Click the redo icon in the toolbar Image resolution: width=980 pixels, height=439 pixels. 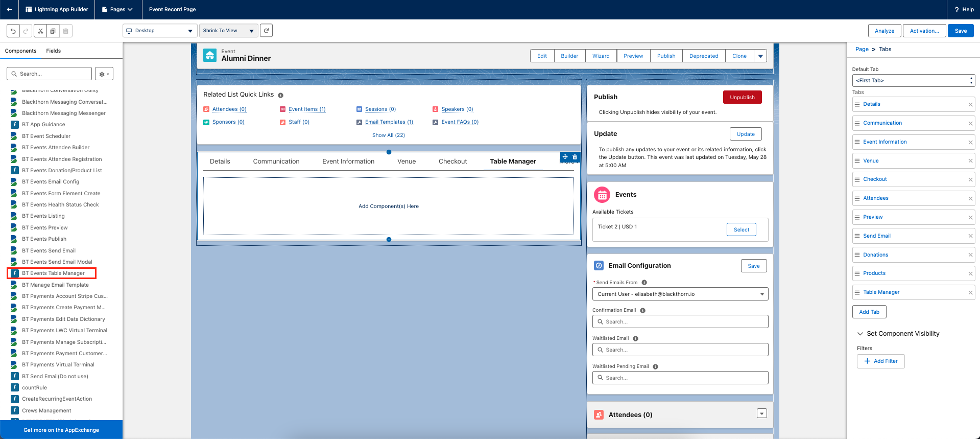pos(26,31)
